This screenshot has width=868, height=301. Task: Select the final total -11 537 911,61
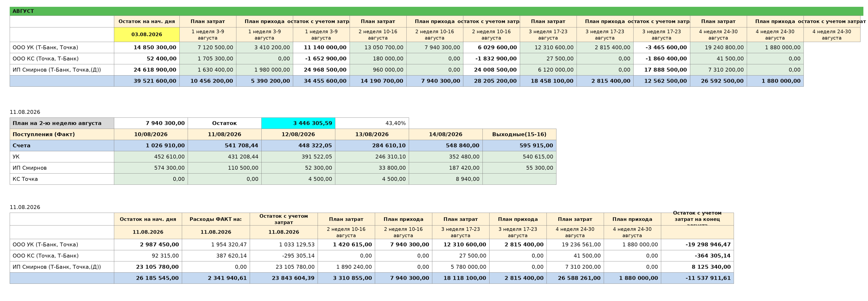pyautogui.click(x=697, y=278)
